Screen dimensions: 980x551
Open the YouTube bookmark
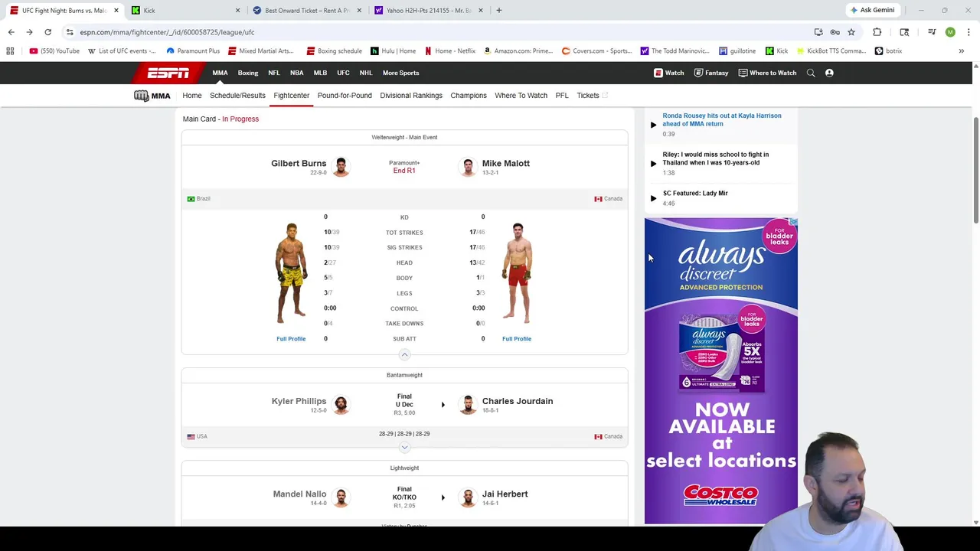tap(54, 51)
